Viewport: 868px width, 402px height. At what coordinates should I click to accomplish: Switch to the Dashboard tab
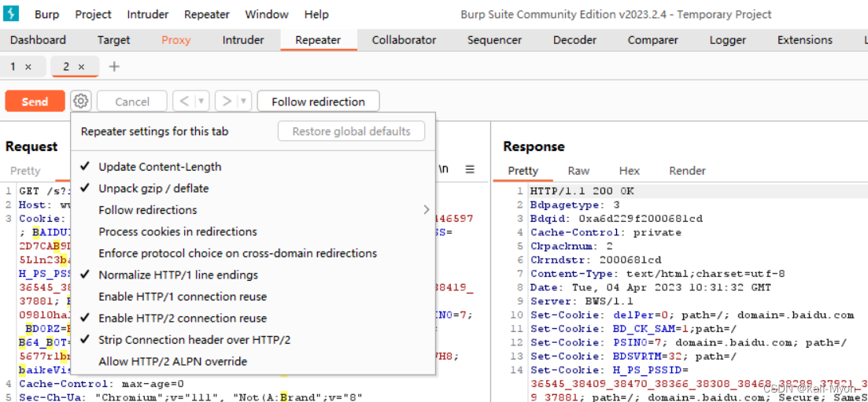pyautogui.click(x=38, y=40)
